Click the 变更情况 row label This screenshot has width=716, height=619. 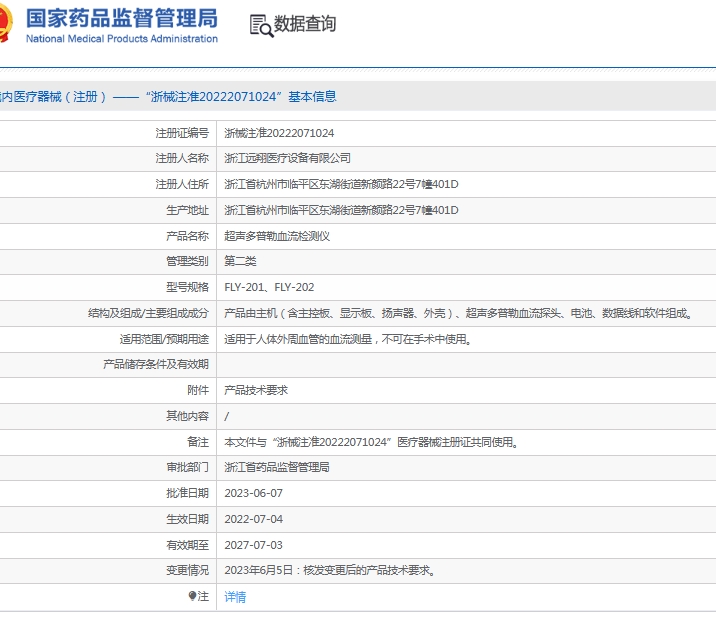pos(187,571)
